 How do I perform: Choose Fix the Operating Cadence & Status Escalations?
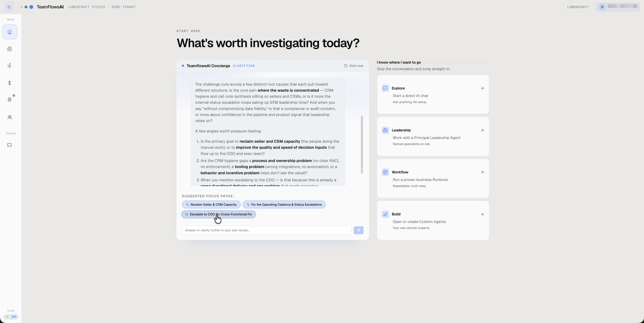284,205
